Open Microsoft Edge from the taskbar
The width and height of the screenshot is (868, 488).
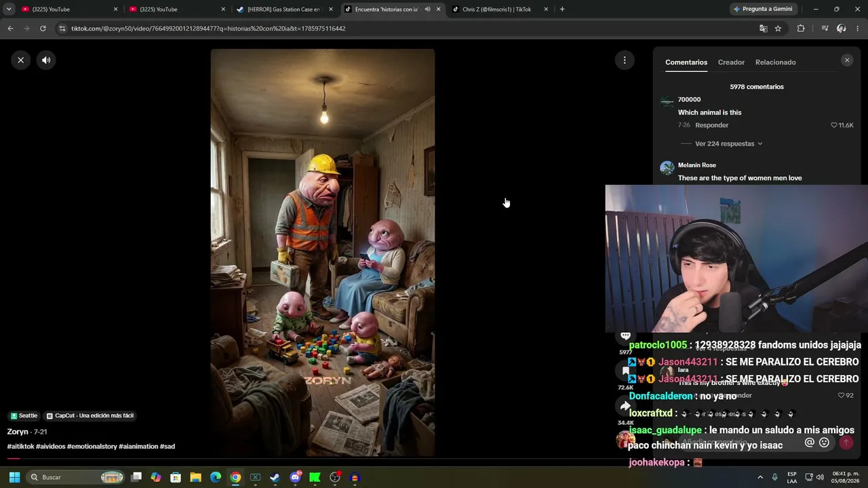point(216,477)
